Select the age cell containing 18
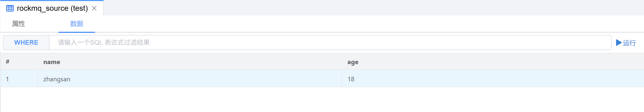This screenshot has height=112, width=644. click(x=351, y=79)
